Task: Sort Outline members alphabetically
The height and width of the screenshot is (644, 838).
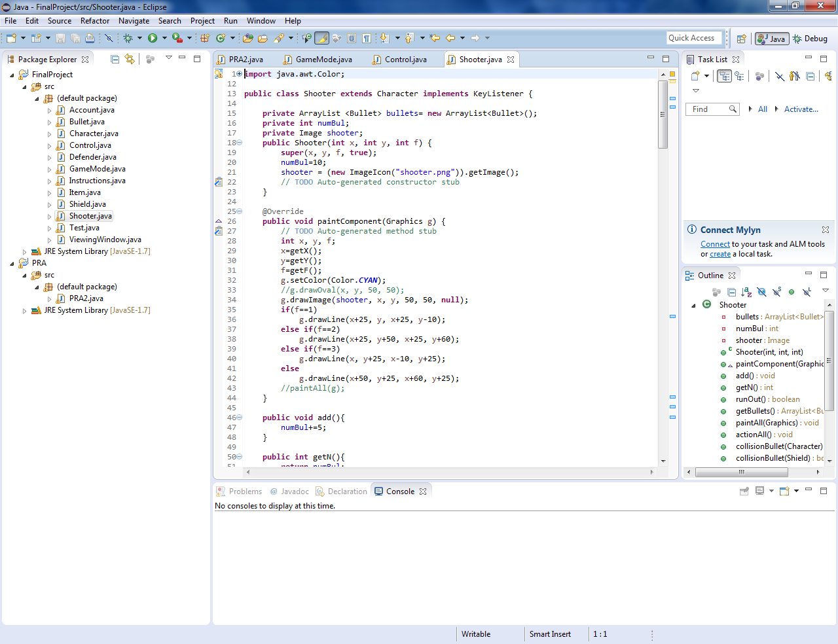Action: click(746, 292)
